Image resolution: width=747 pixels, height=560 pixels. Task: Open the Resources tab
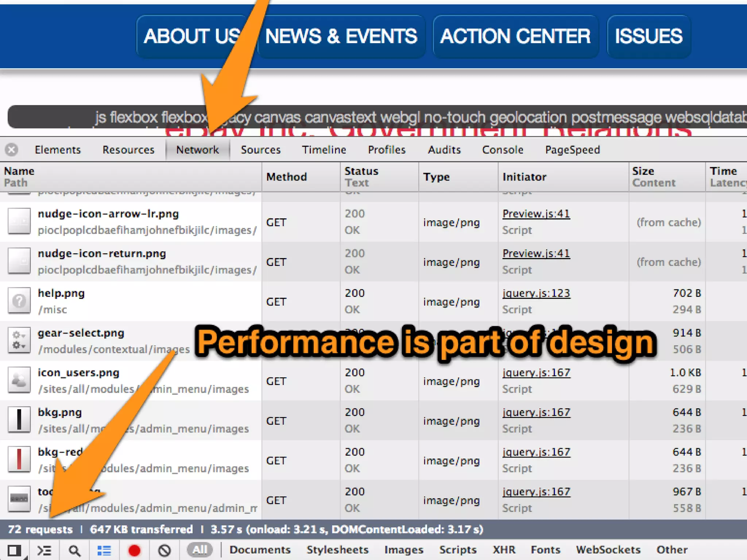click(x=128, y=150)
